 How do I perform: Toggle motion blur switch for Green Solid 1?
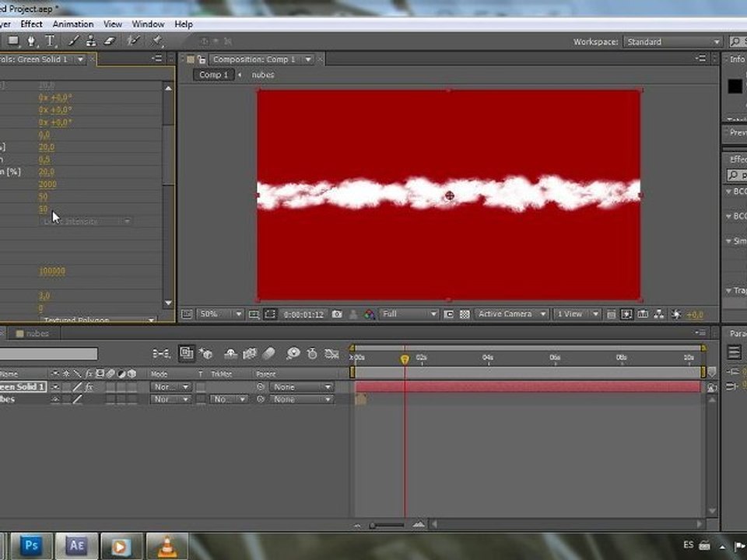coord(110,387)
